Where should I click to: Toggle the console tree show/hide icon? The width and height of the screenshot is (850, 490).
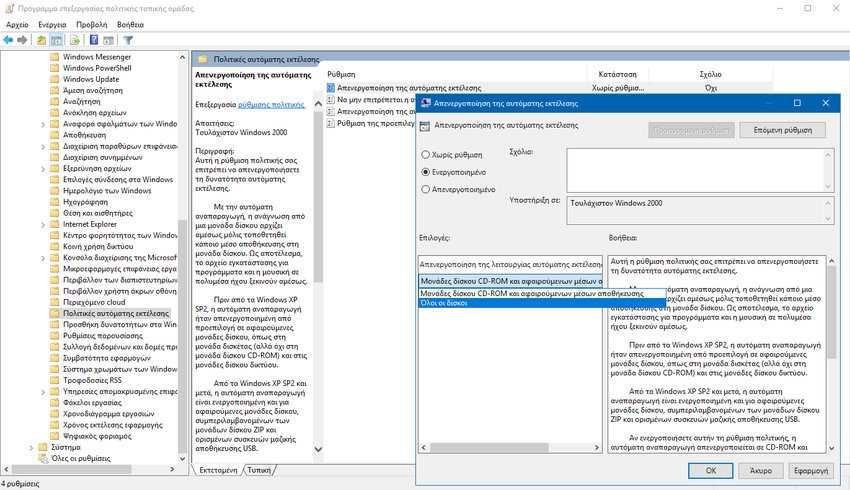pos(56,40)
